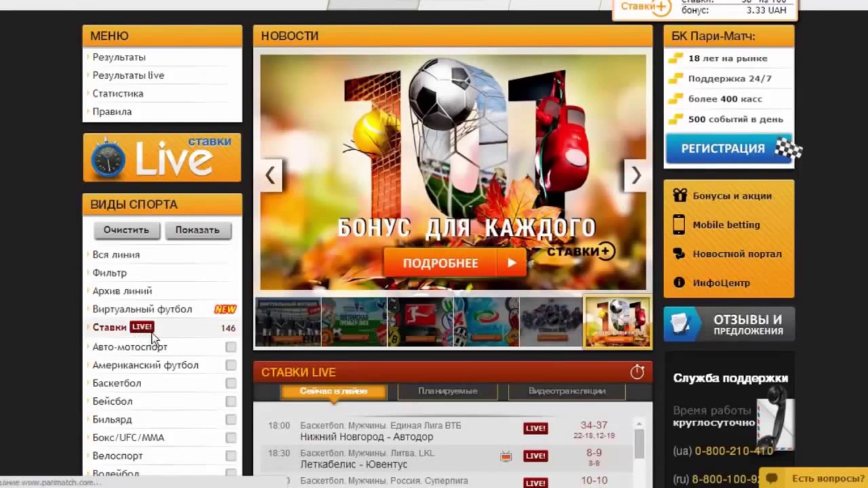Click the TV broadcast icon for Леткабелис - Ювентус
The width and height of the screenshot is (868, 488).
[x=506, y=456]
